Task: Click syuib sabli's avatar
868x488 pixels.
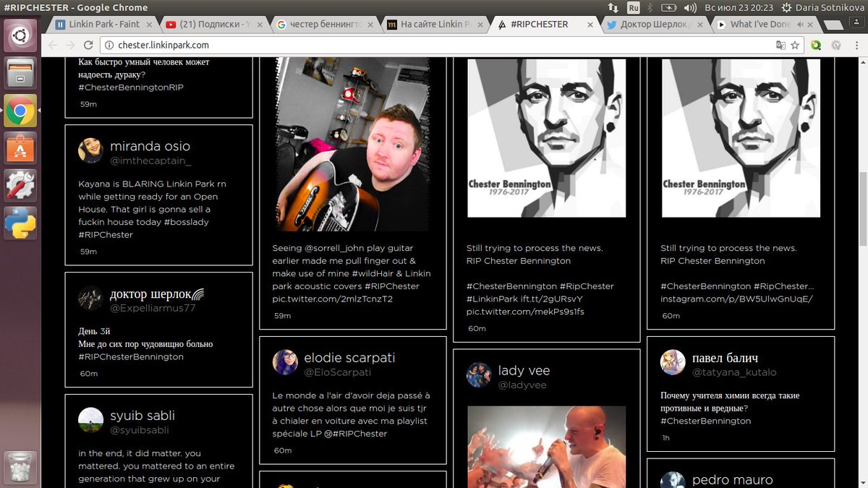Action: point(90,420)
